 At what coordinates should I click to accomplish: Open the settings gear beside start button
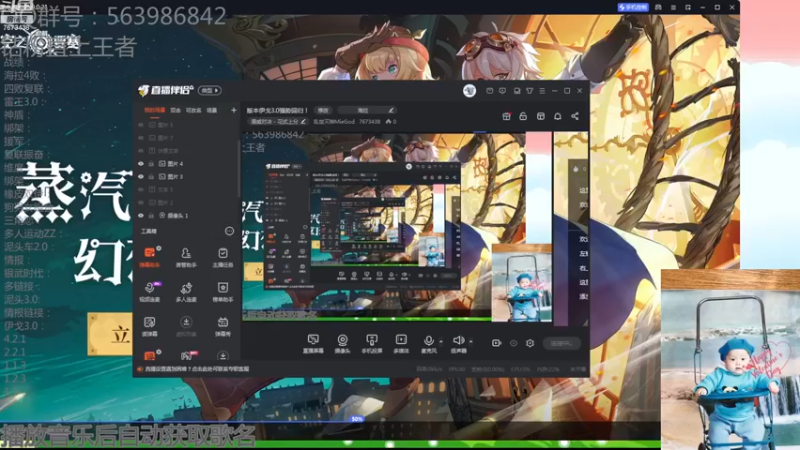click(530, 343)
